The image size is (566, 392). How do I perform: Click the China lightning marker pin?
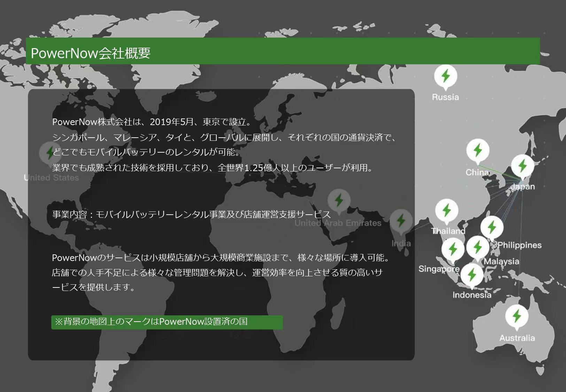pos(478,151)
